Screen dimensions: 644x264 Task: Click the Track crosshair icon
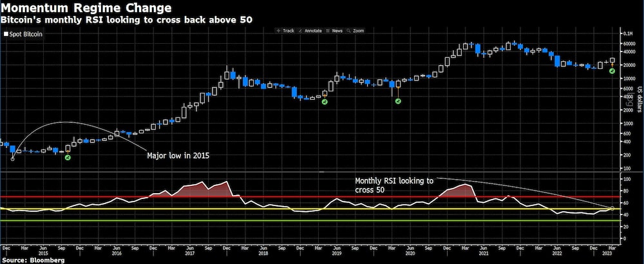pyautogui.click(x=278, y=30)
